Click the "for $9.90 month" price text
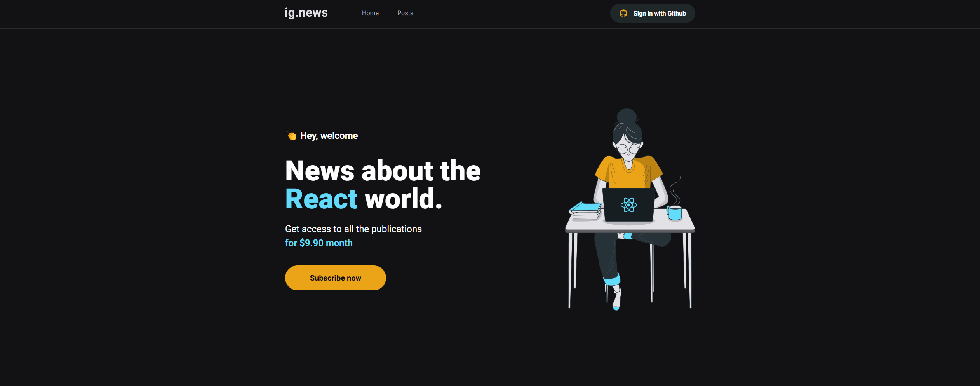Image resolution: width=980 pixels, height=386 pixels. (319, 243)
